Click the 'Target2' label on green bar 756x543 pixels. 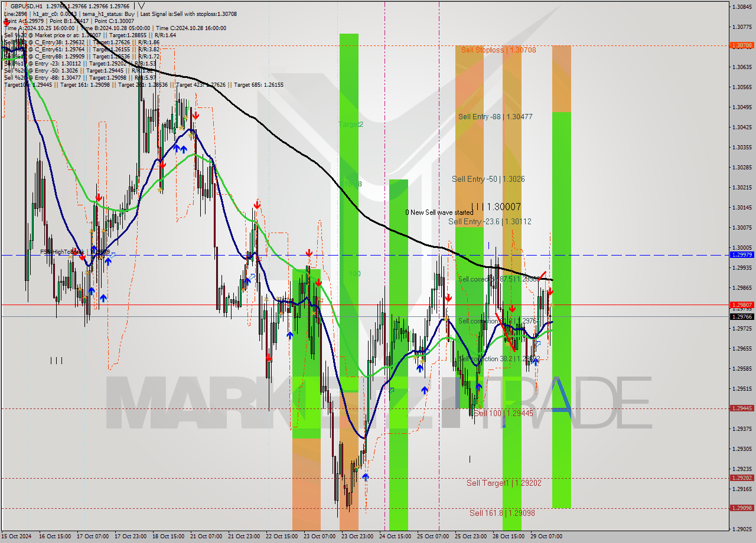351,125
